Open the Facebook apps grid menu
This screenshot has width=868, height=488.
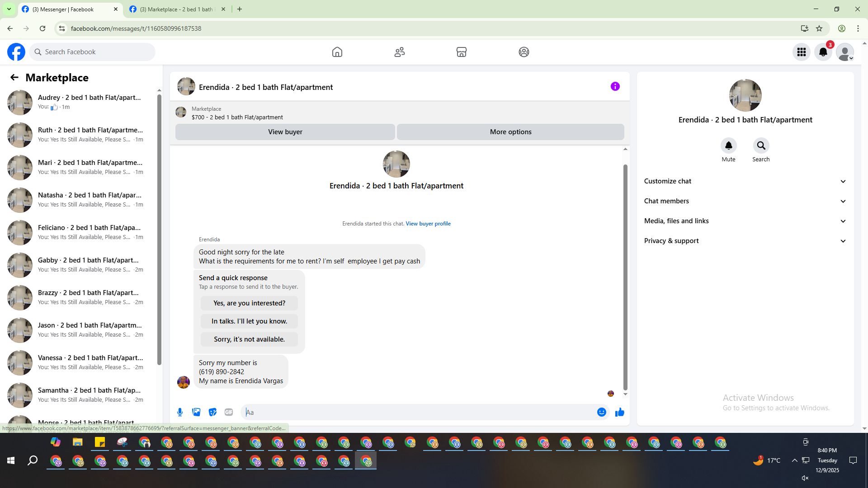[x=802, y=52]
